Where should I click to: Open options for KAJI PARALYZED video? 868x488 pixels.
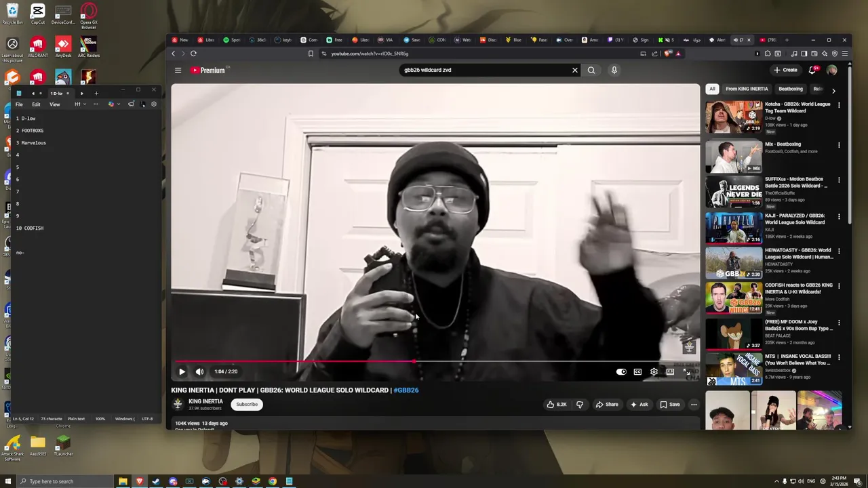pos(839,217)
